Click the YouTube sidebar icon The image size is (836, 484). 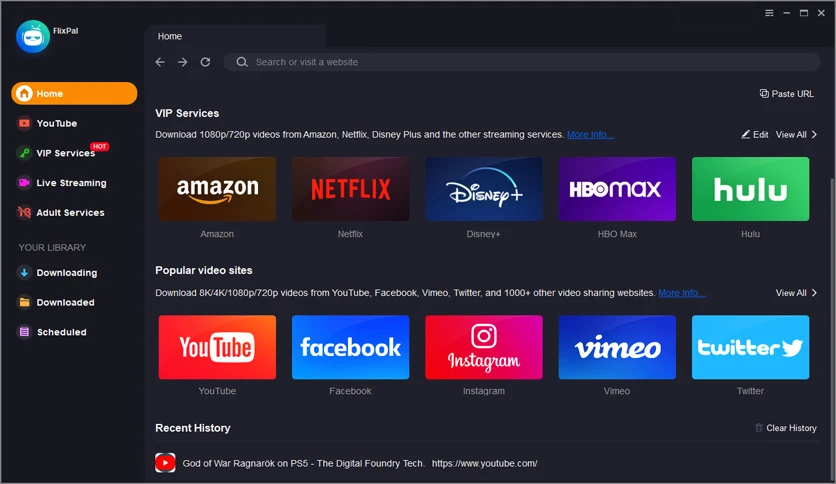click(x=24, y=123)
